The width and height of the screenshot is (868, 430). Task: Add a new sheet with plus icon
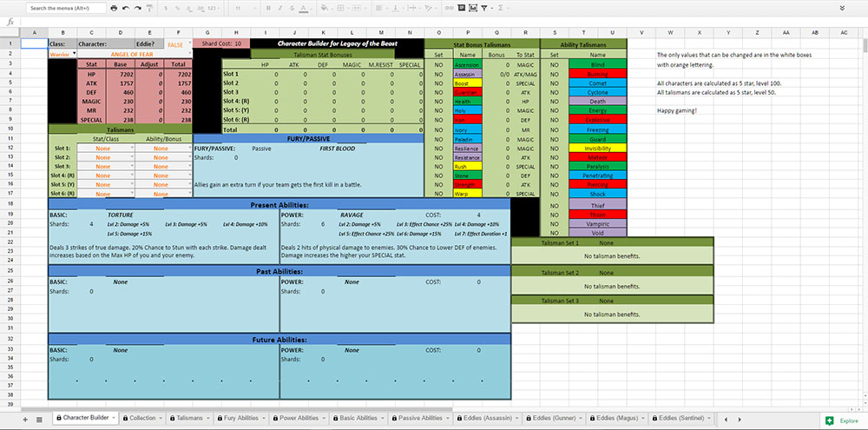[26, 419]
